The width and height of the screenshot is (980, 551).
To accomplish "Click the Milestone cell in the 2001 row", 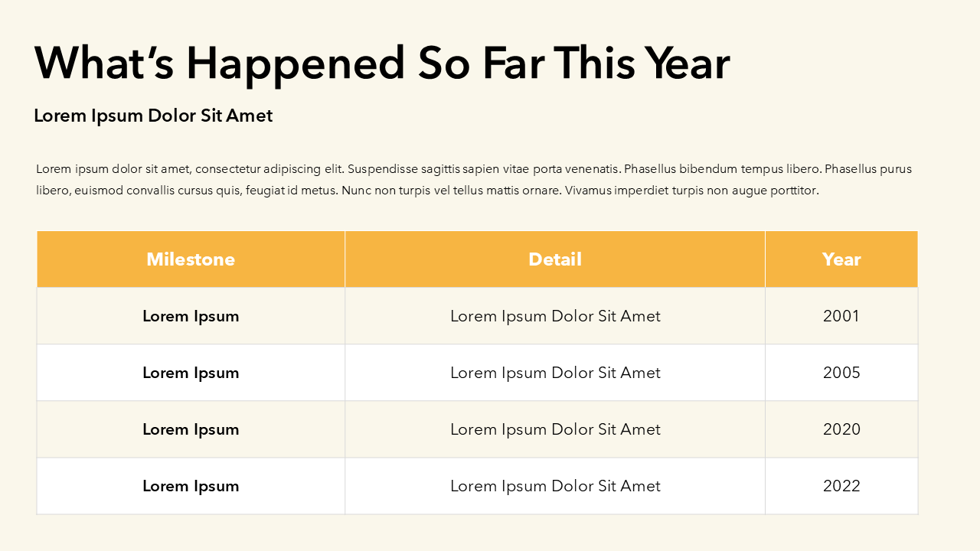I will (191, 316).
